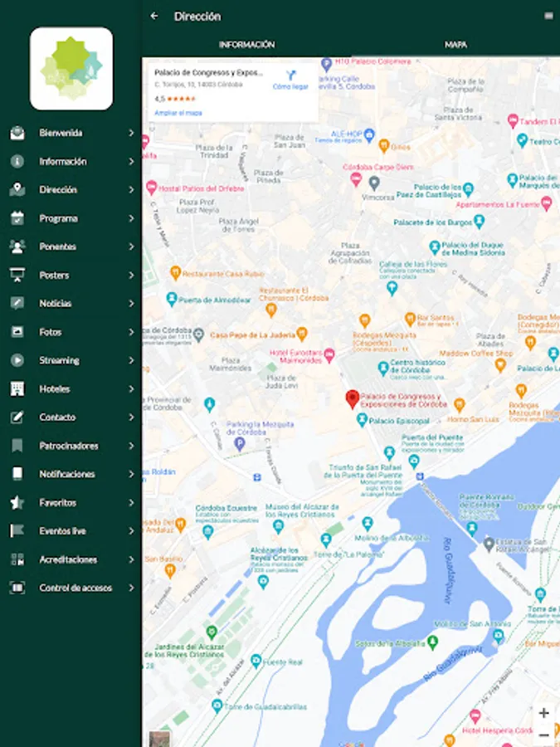Click the Cómo llegar link text

point(290,86)
